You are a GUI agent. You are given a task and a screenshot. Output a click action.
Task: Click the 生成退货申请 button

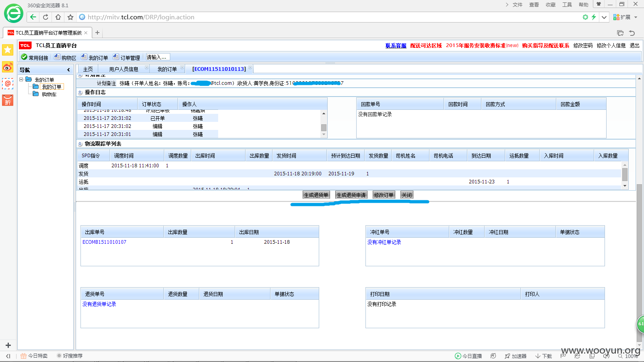[351, 195]
